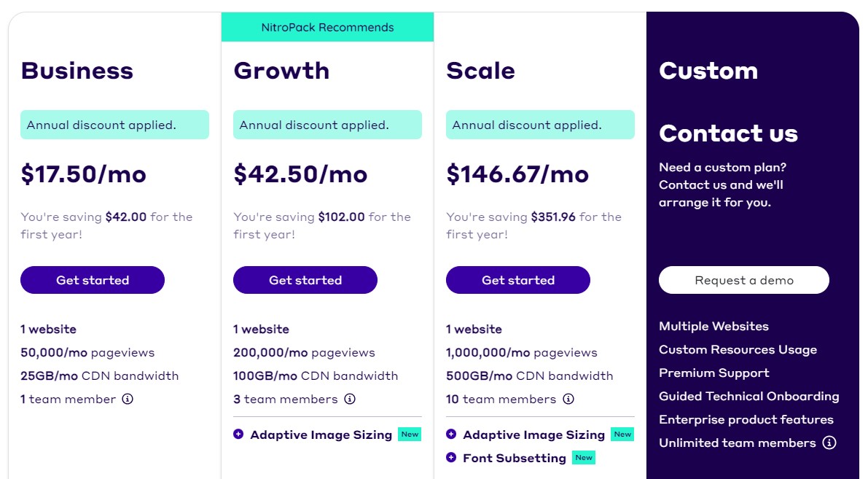Image resolution: width=868 pixels, height=479 pixels.
Task: Click 'New' badge on Growth Adaptive Image Sizing
Action: point(410,434)
